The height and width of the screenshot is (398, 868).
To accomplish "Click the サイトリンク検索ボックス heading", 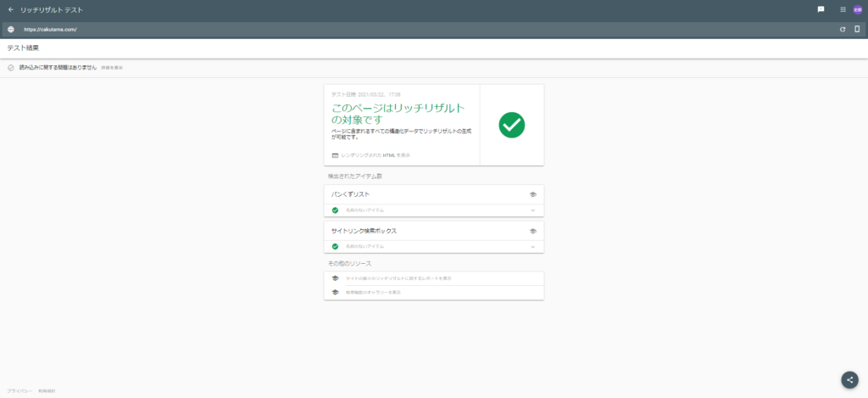I will point(364,231).
